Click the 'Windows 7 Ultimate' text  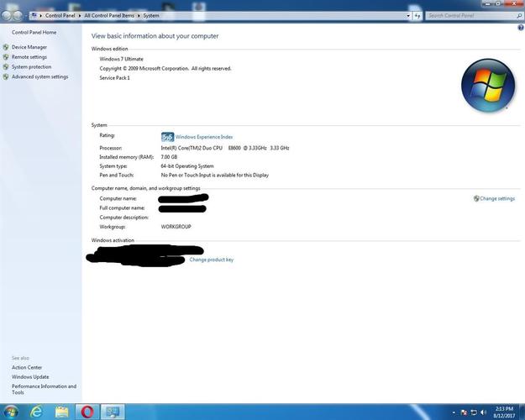pyautogui.click(x=121, y=59)
